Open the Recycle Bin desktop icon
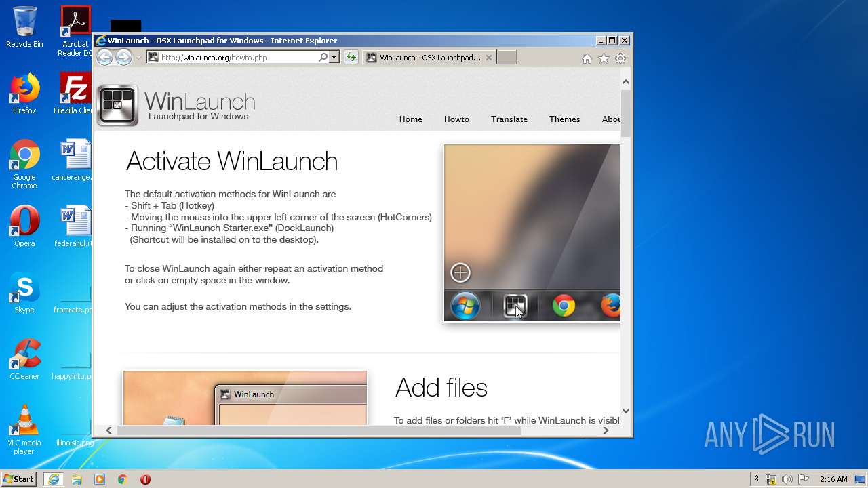 click(x=24, y=27)
